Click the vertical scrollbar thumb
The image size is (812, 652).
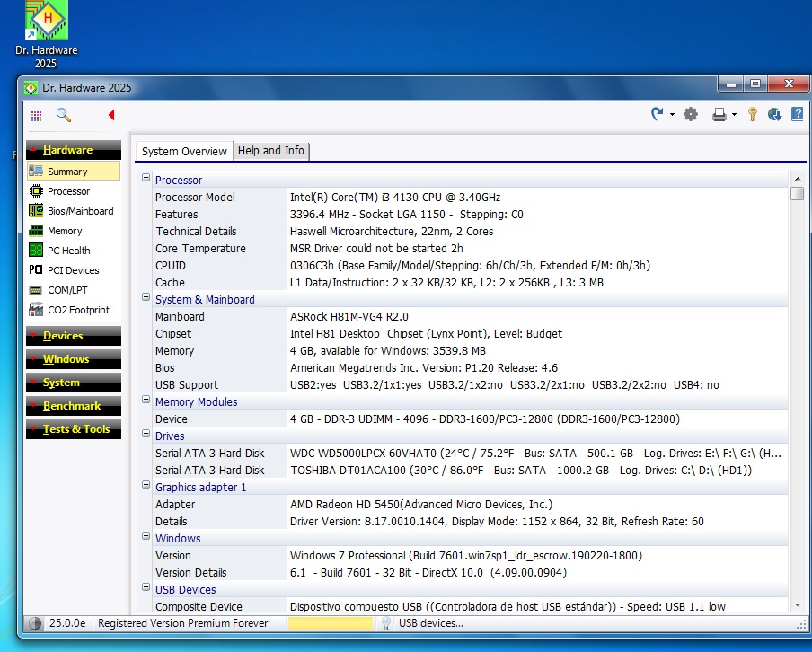[x=798, y=194]
